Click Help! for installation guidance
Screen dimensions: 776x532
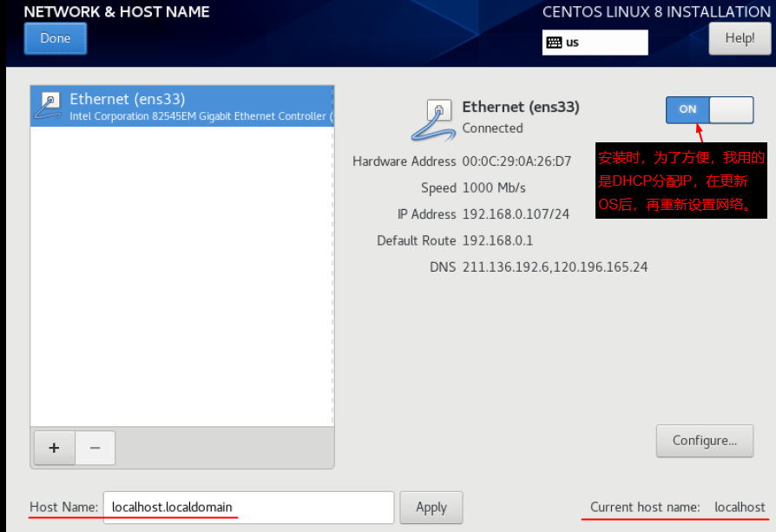pos(739,38)
